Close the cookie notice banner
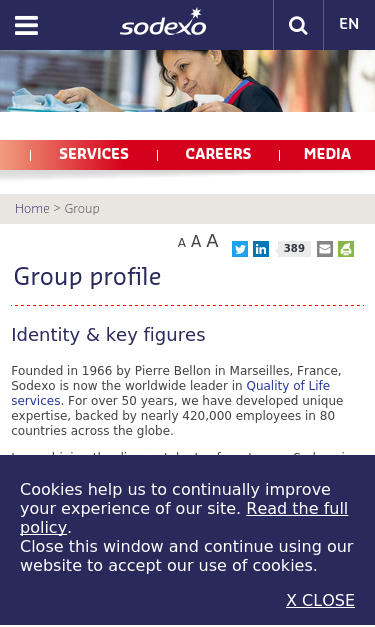 point(320,600)
